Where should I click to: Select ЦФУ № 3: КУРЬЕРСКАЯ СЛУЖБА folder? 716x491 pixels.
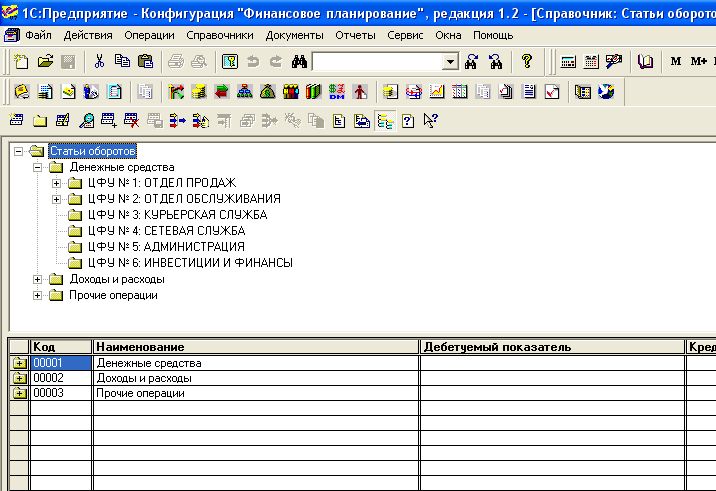(x=178, y=215)
